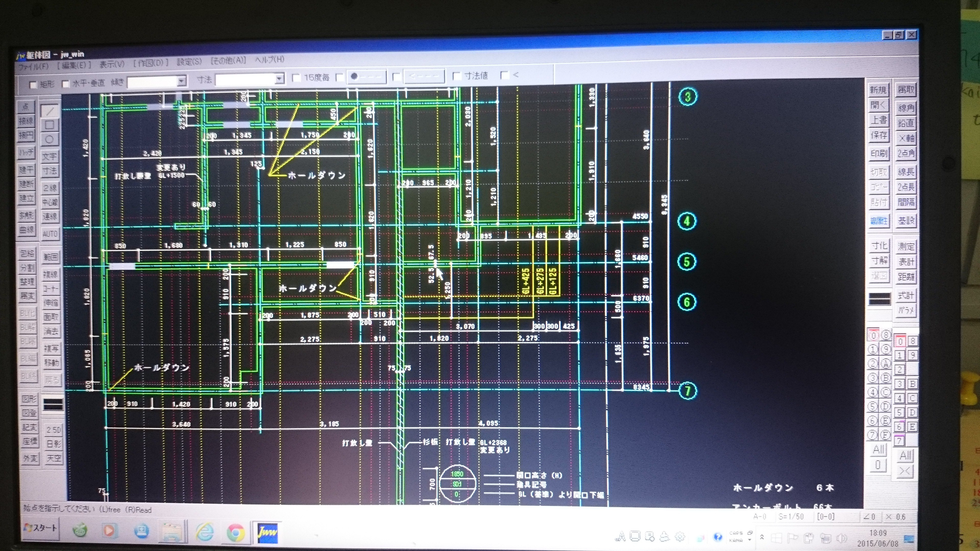Click the 保存 save button
The width and height of the screenshot is (980, 551).
(x=878, y=135)
